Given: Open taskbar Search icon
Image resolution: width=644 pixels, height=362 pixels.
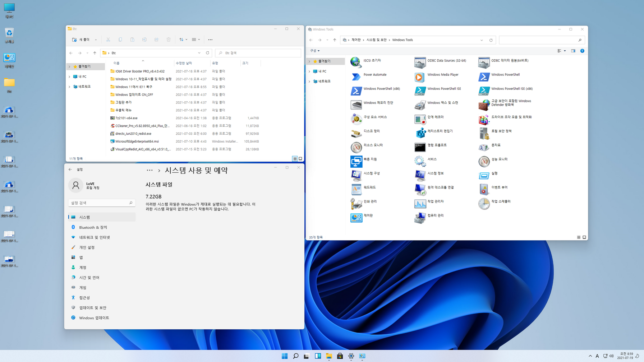Looking at the screenshot, I should 296,356.
